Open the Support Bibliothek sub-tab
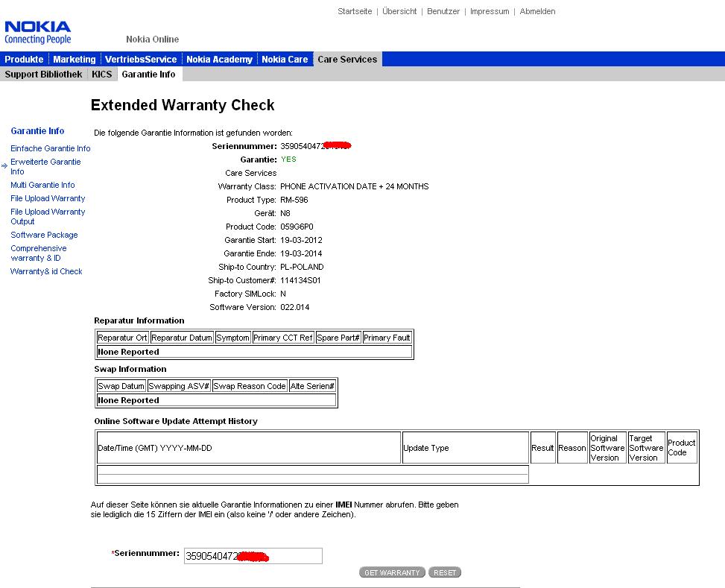 pyautogui.click(x=43, y=74)
